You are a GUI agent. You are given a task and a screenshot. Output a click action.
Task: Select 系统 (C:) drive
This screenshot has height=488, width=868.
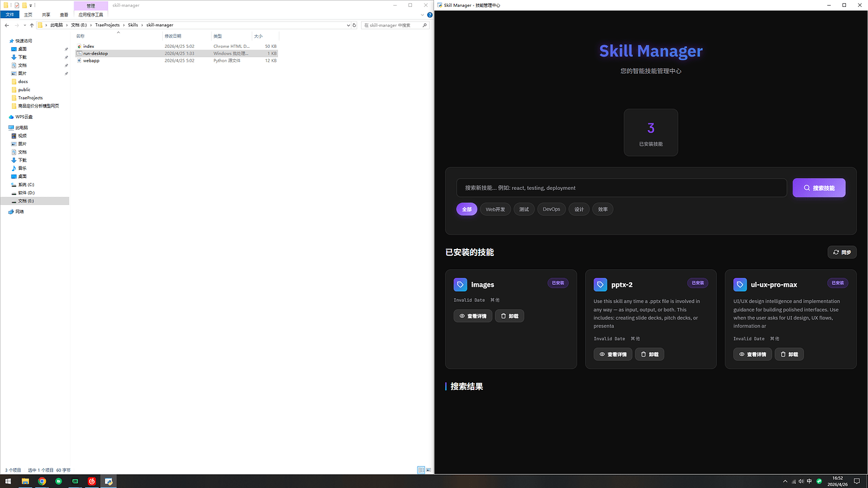[x=26, y=185]
